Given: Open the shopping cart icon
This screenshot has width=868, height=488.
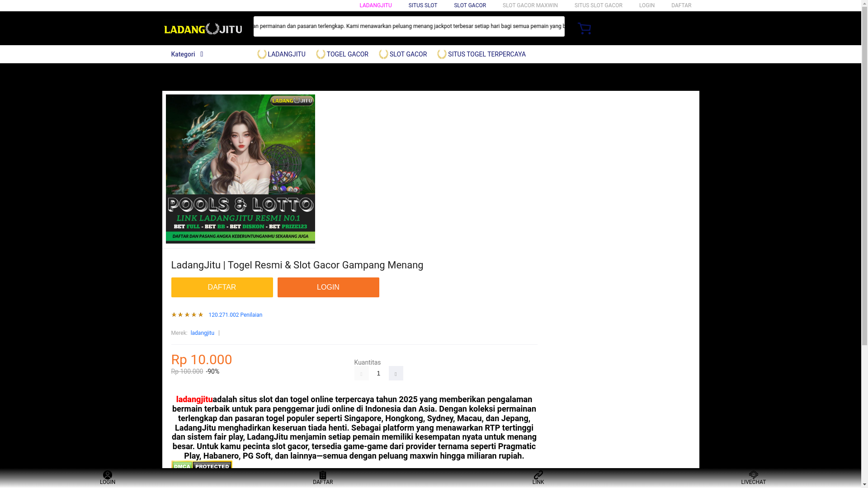Looking at the screenshot, I should (x=584, y=28).
